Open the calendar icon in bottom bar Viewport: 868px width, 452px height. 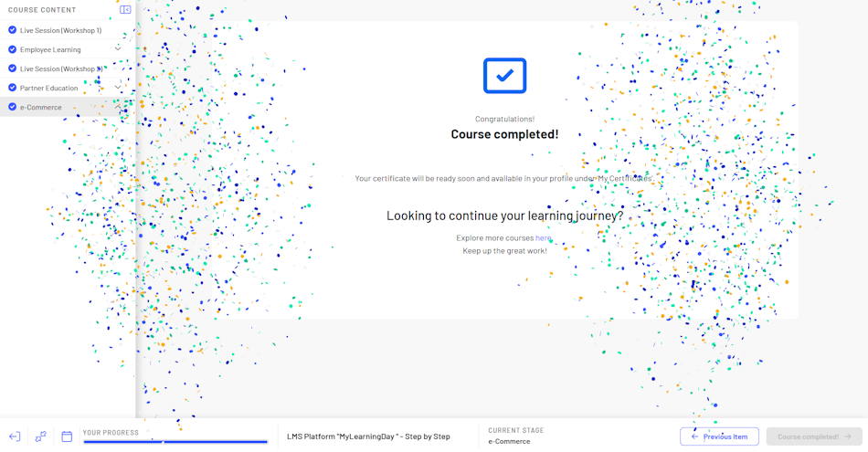[x=67, y=436]
